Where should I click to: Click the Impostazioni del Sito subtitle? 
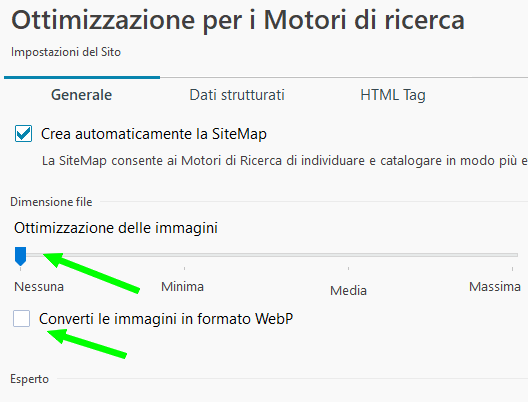[x=66, y=52]
